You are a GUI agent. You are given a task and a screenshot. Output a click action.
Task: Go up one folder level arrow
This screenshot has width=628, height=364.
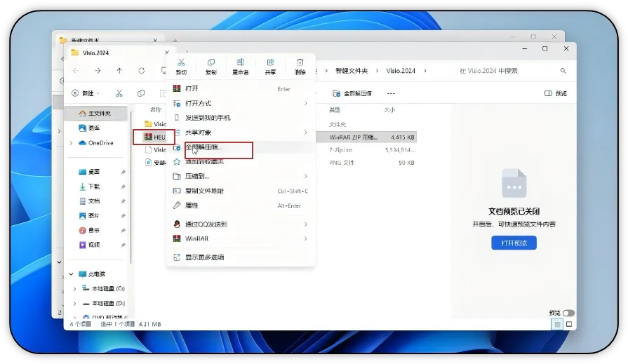click(119, 71)
